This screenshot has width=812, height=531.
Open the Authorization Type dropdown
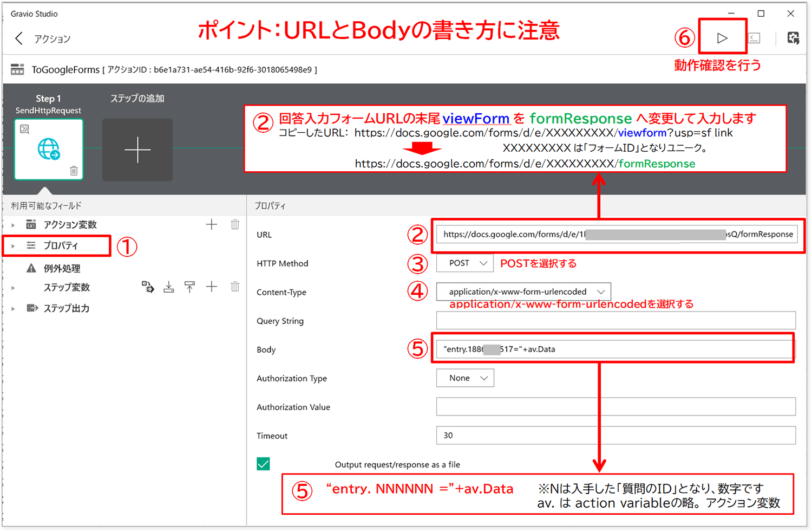465,378
